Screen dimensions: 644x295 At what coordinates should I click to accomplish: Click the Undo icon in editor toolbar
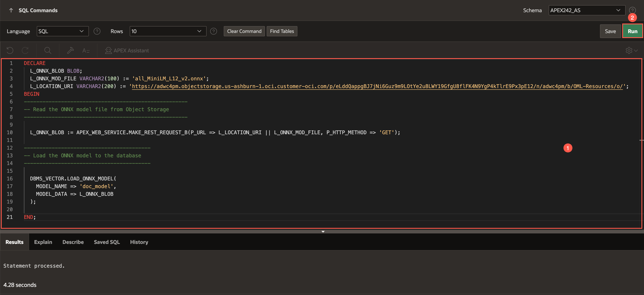pyautogui.click(x=10, y=50)
